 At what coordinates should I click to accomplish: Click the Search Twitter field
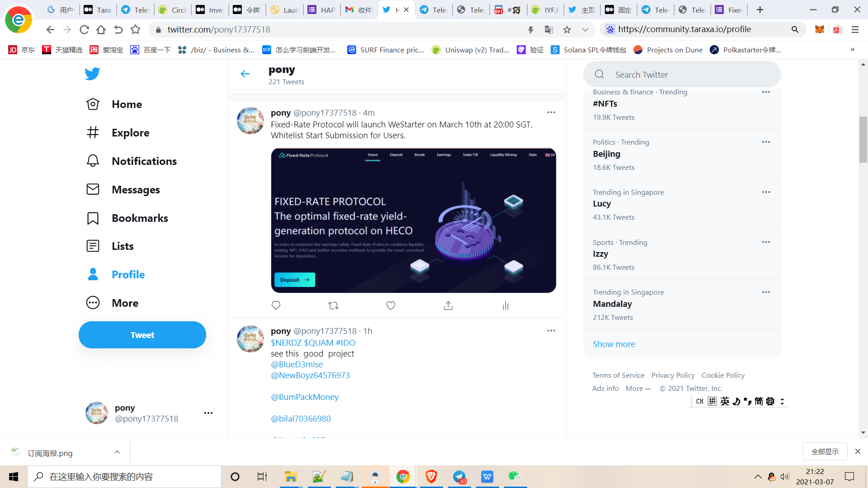[x=682, y=75]
